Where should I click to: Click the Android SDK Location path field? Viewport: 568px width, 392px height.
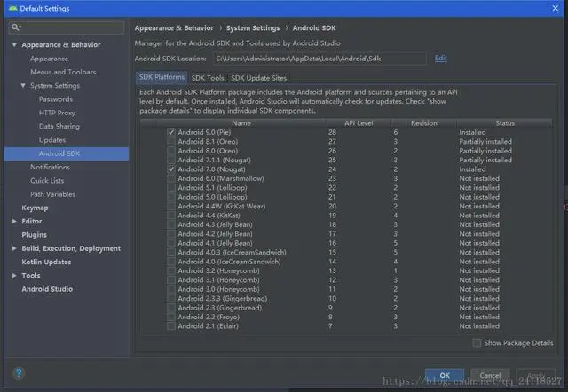[x=319, y=59]
